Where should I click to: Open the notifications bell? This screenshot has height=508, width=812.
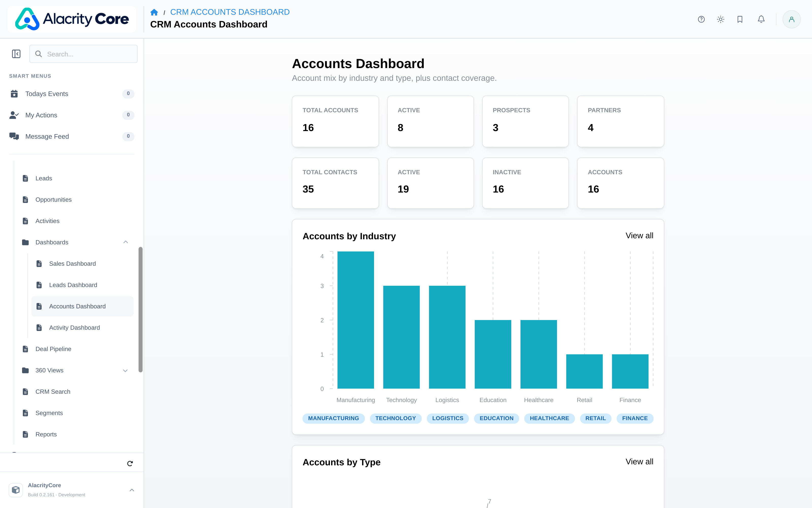(761, 20)
